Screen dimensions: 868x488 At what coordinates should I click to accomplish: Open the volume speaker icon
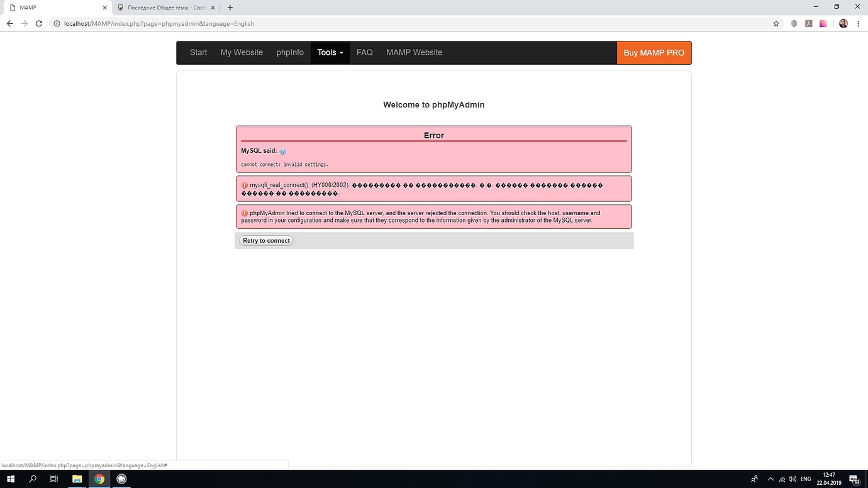click(x=793, y=479)
